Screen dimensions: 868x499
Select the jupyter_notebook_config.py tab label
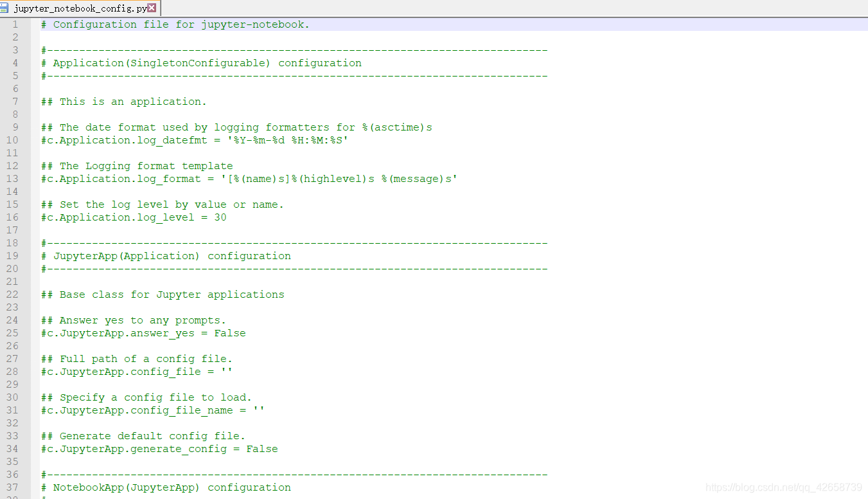point(80,8)
